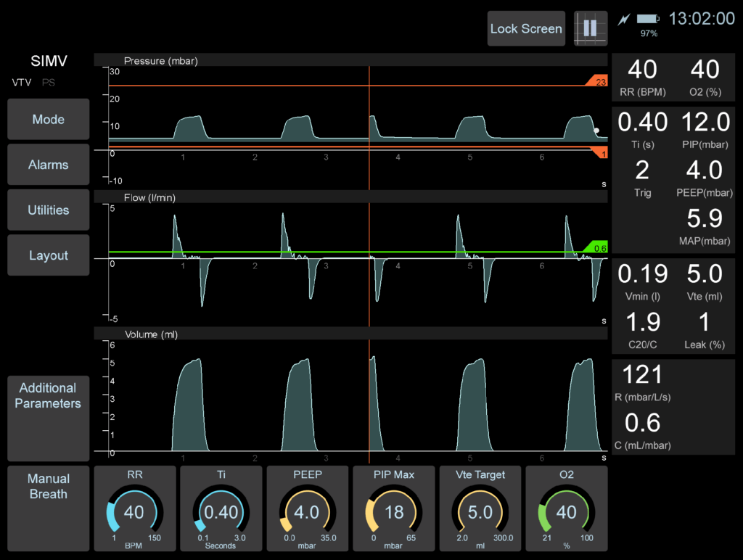Click the low pressure alarm marker 1

[x=600, y=153]
